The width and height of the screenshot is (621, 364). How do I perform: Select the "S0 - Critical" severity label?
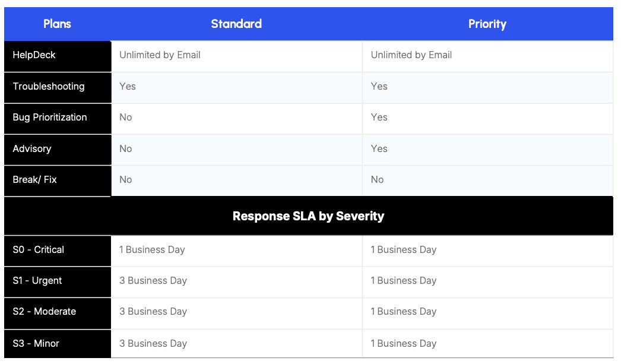pyautogui.click(x=39, y=250)
